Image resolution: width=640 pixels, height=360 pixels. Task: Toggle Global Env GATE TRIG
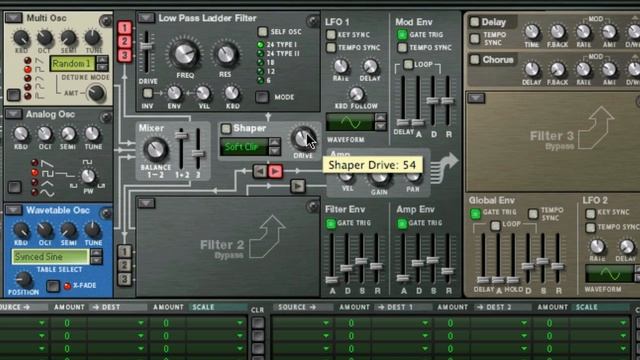475,213
